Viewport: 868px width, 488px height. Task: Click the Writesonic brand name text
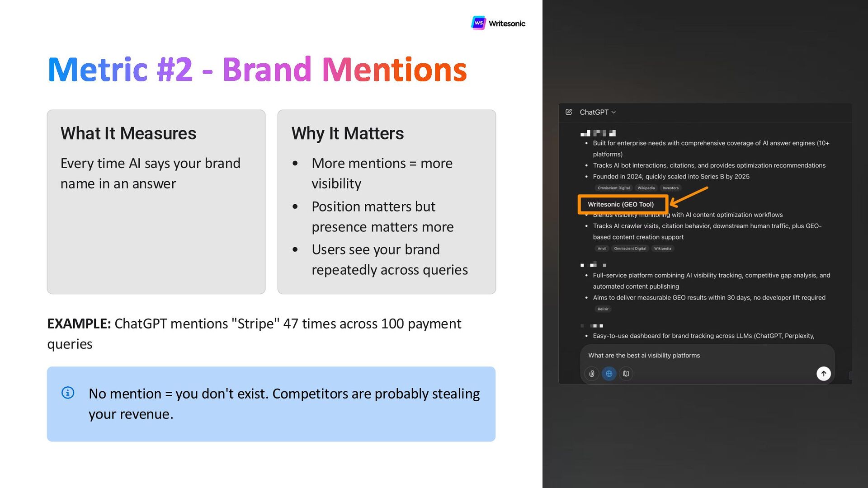point(507,23)
